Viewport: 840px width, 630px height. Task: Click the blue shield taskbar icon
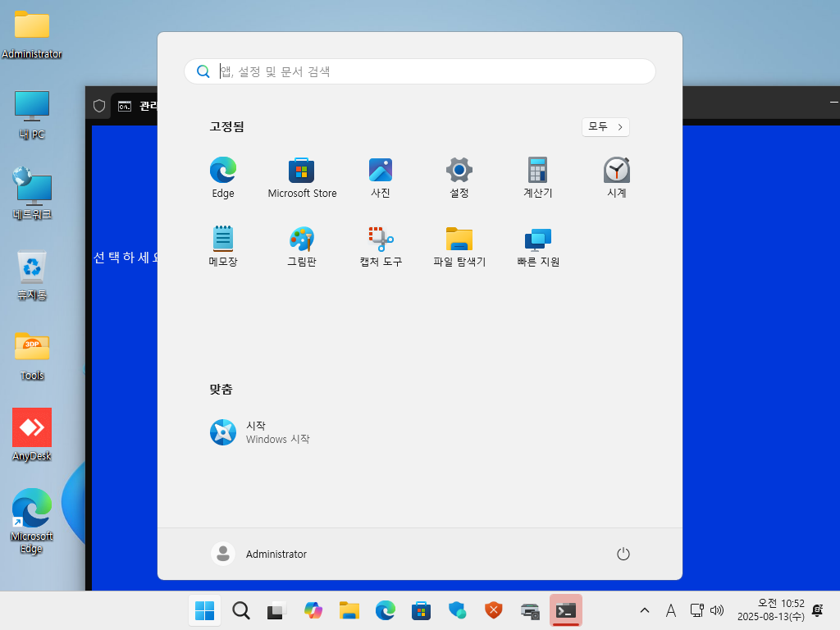(x=458, y=610)
